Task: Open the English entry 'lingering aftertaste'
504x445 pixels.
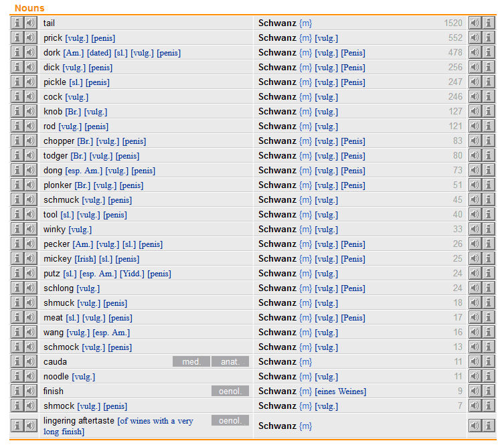Action: coord(79,421)
